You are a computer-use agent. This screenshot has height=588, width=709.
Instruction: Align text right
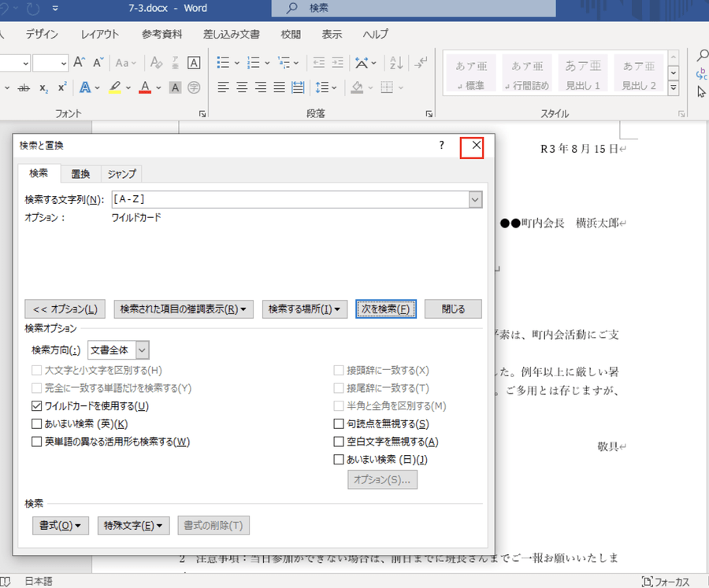click(x=261, y=87)
